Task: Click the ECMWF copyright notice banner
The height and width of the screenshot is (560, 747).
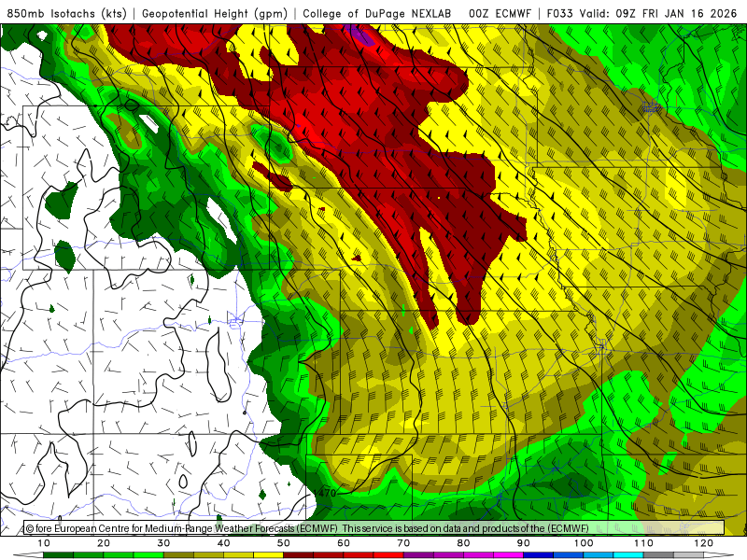Action: [x=373, y=528]
